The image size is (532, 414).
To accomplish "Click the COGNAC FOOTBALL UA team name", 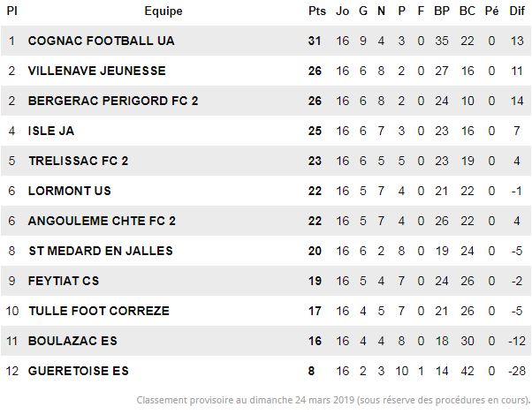I will coord(101,41).
